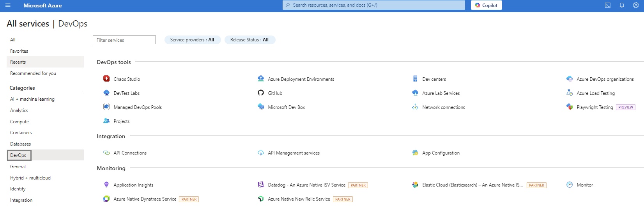Click the API Connections icon

tap(106, 153)
